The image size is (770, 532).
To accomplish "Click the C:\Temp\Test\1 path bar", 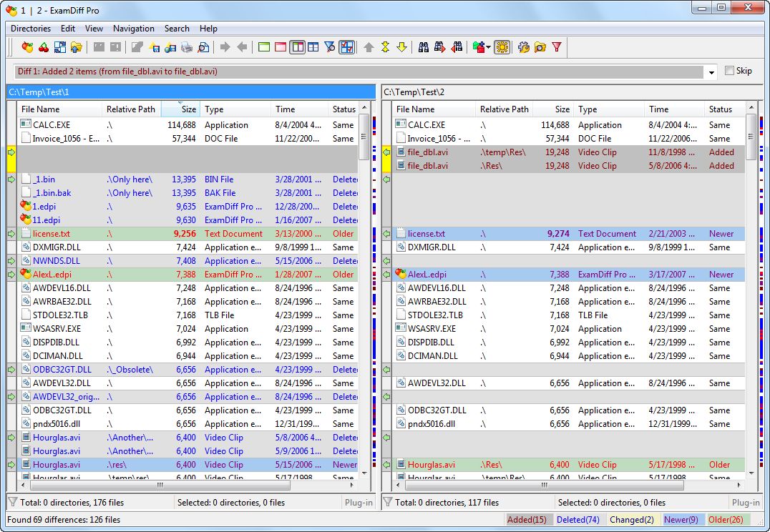I will coord(191,92).
